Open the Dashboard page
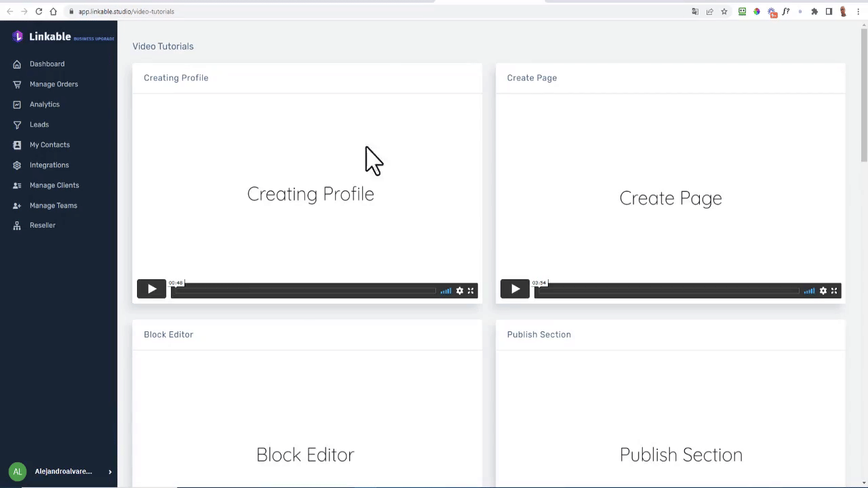Viewport: 868px width, 488px height. click(47, 64)
